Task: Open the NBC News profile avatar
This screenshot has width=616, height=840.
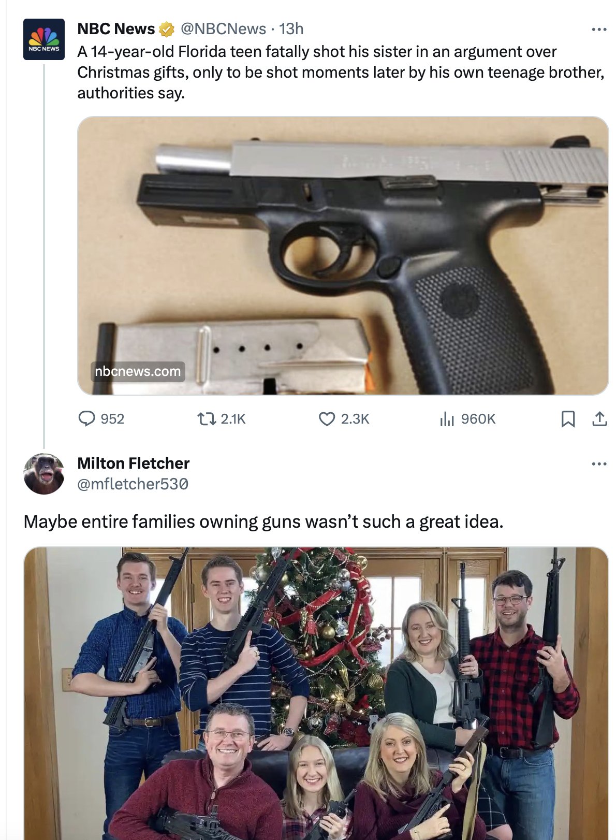Action: click(44, 39)
